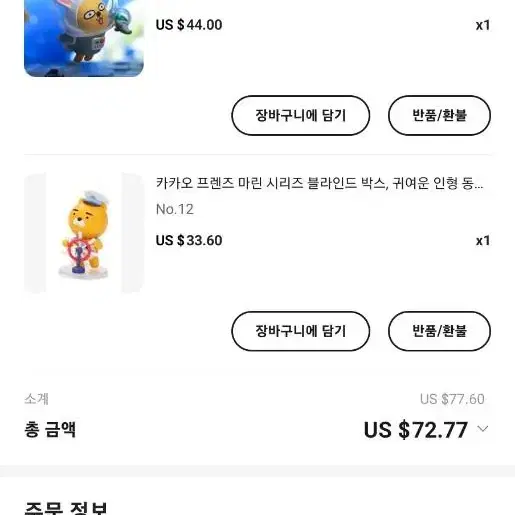The height and width of the screenshot is (515, 515).
Task: Request 반품/환불 for the No.12 item
Action: (439, 331)
